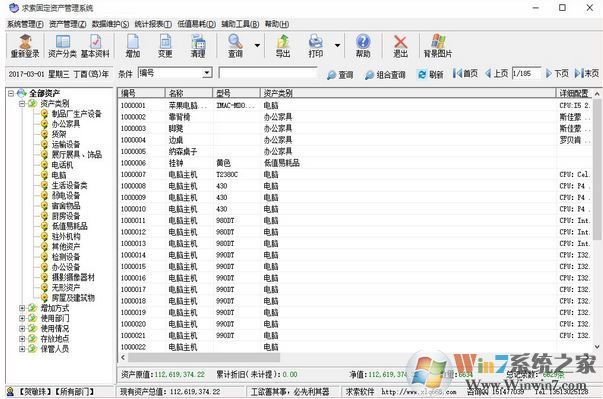Go to 首页 first page
The height and width of the screenshot is (399, 603).
(465, 73)
